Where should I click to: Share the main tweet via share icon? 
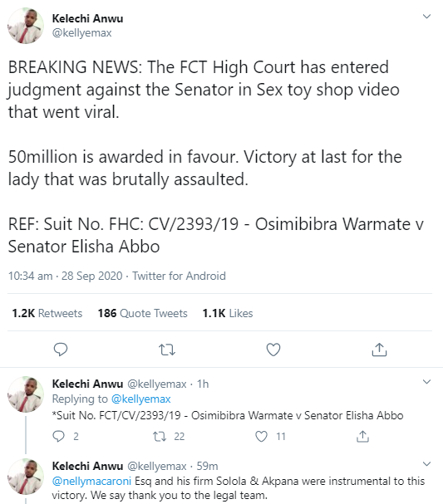pos(379,350)
